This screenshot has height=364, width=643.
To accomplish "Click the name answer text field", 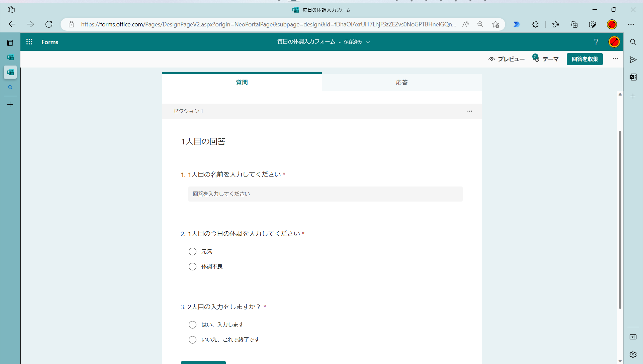I will (325, 194).
